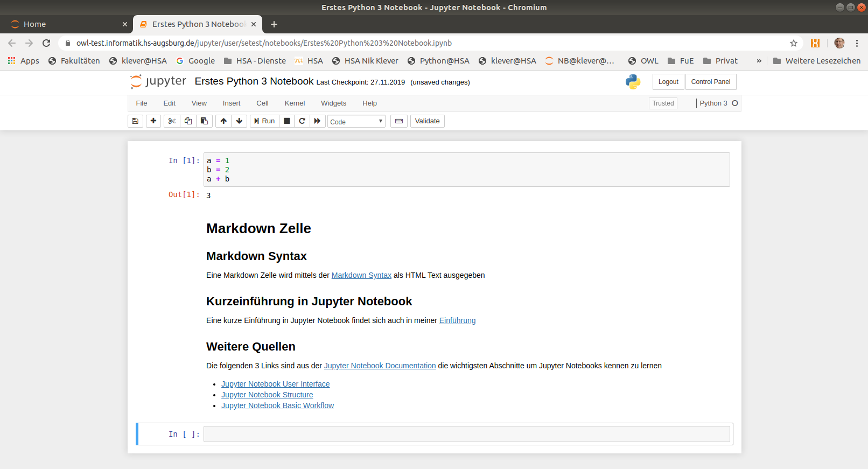Screen dimensions: 868x469
Task: Open the command palette keyboard icon
Action: (399, 121)
